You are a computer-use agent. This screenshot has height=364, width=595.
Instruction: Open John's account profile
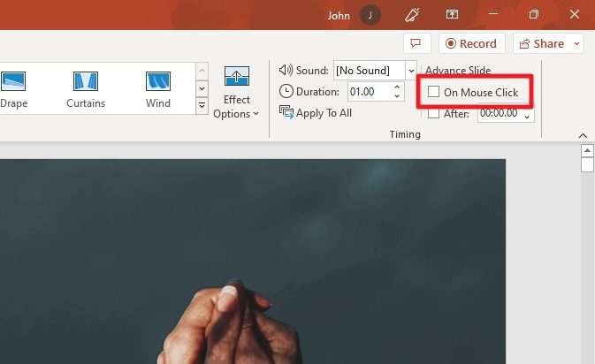click(370, 15)
